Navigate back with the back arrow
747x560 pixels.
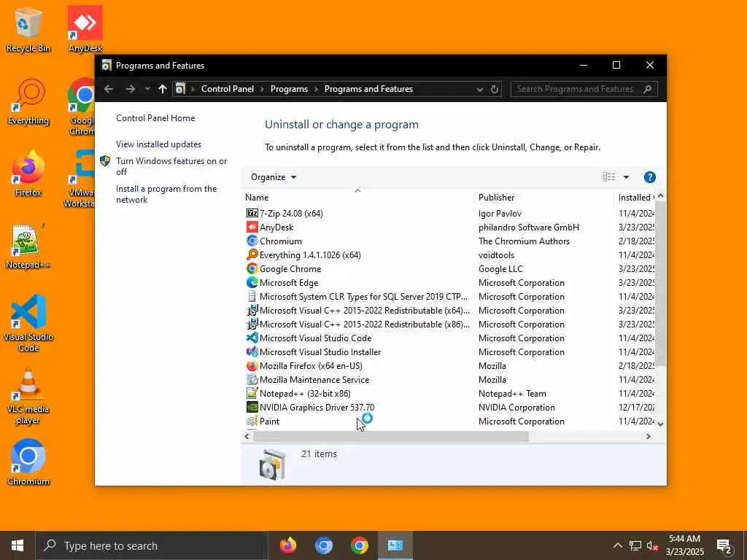pos(109,89)
